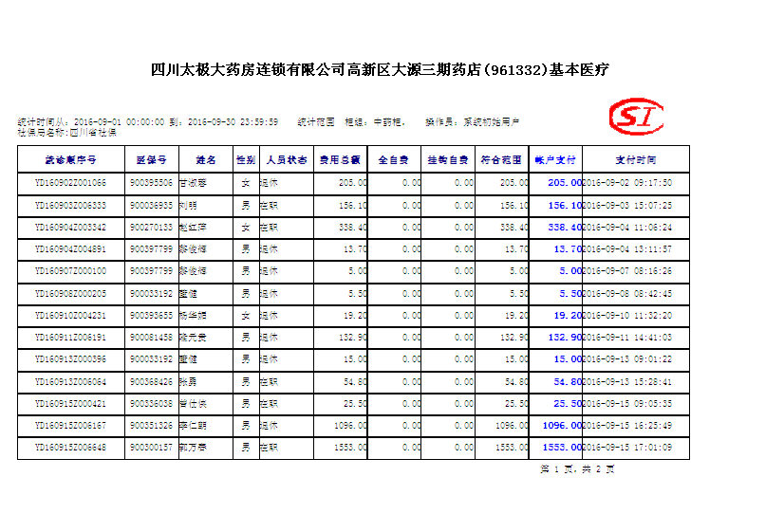Click the 全自费 column header
Screen dimensions: 784x532
tap(394, 160)
